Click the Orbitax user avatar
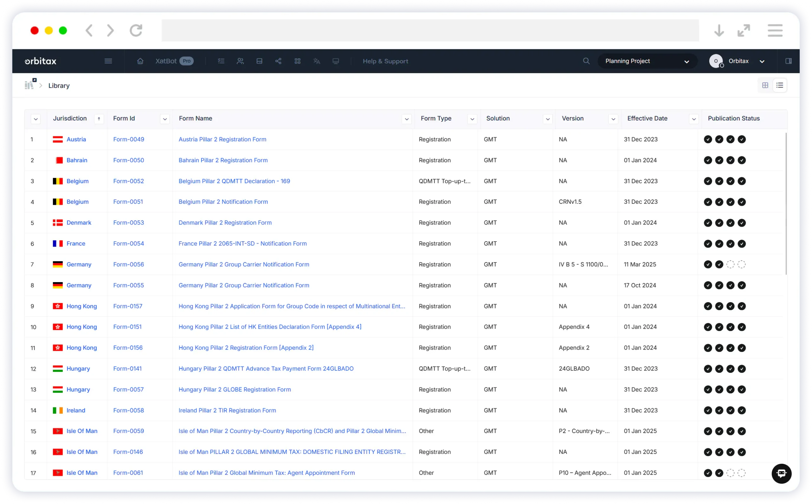The image size is (812, 504). (x=716, y=61)
